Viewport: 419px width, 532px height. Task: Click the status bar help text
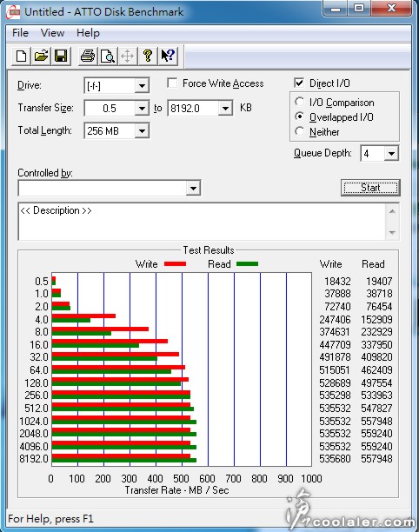(x=51, y=519)
